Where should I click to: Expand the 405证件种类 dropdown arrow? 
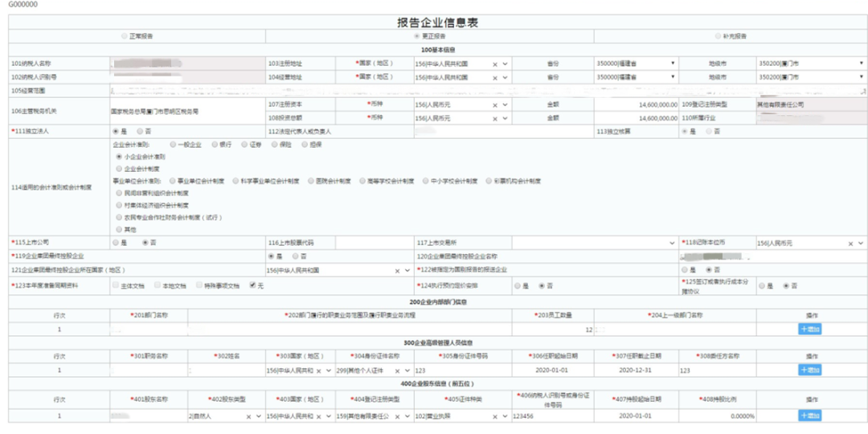505,416
